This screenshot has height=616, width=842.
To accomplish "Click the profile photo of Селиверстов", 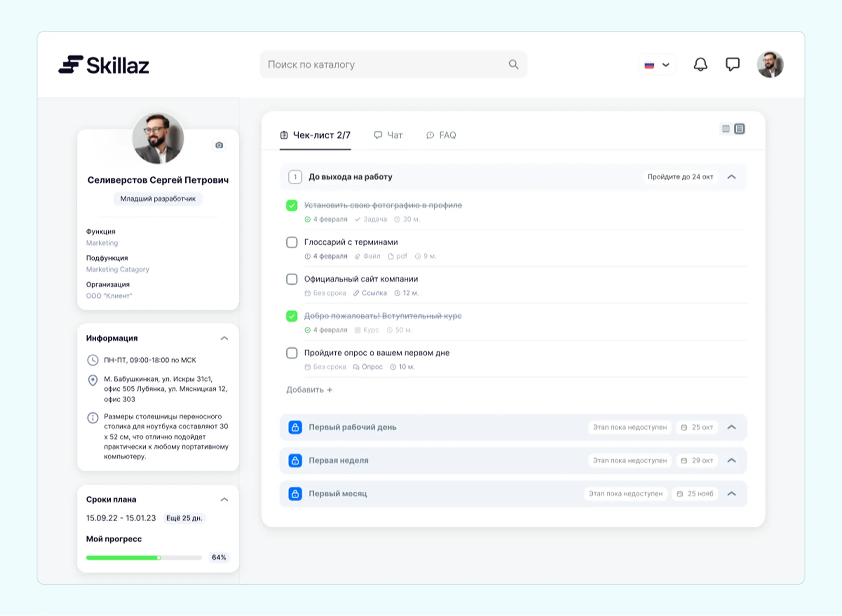I will [x=158, y=138].
